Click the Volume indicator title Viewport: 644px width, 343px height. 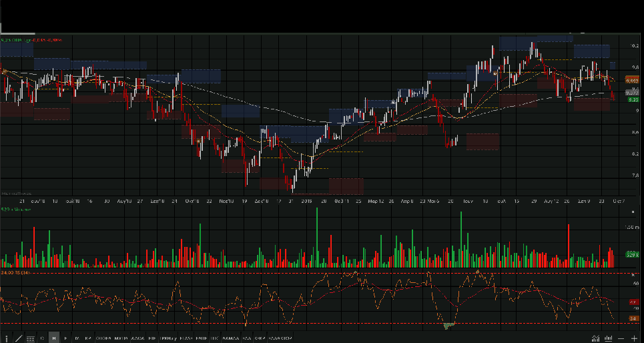point(16,210)
